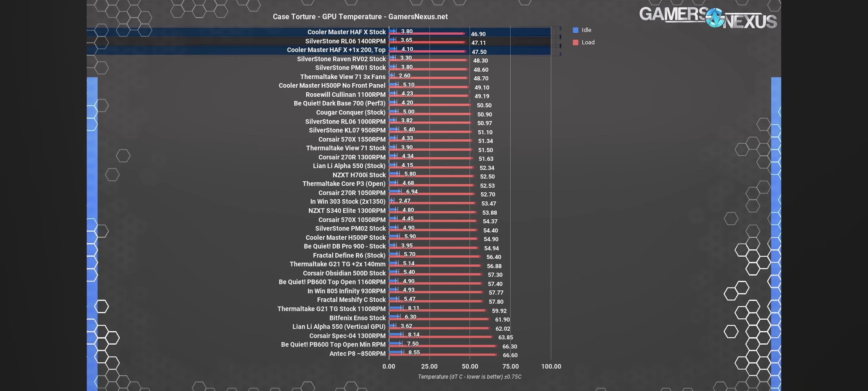Click the Bitfenix Enso Stock label
The image size is (868, 391).
pos(357,318)
